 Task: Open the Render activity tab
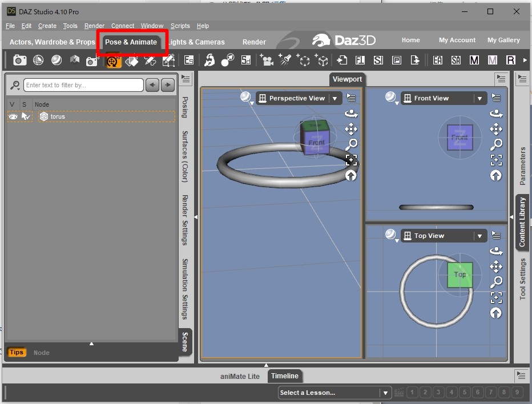click(x=254, y=42)
